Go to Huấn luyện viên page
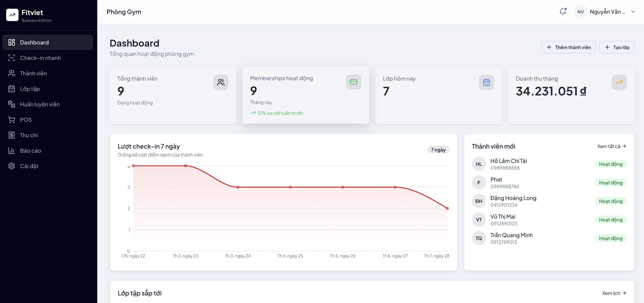This screenshot has height=303, width=644. pyautogui.click(x=40, y=104)
